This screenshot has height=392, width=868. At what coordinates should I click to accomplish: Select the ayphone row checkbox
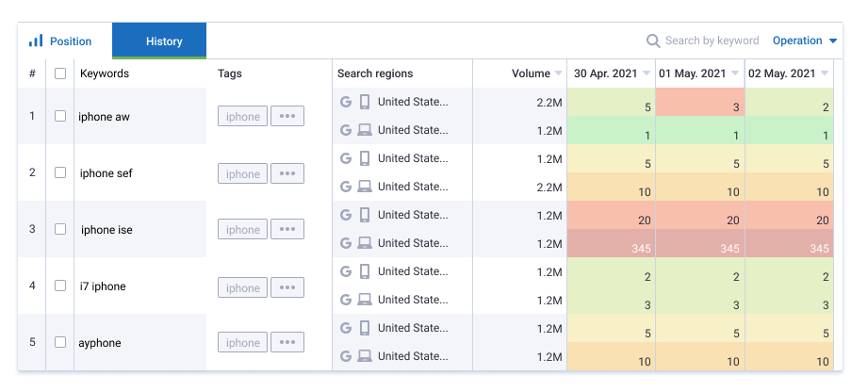click(x=60, y=342)
